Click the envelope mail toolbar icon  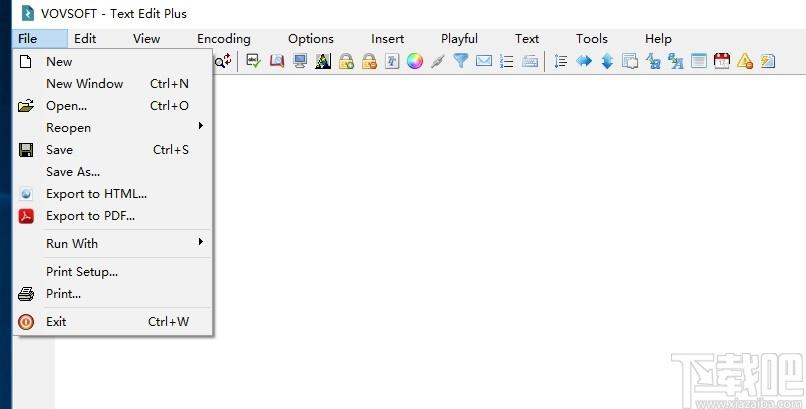pos(484,61)
